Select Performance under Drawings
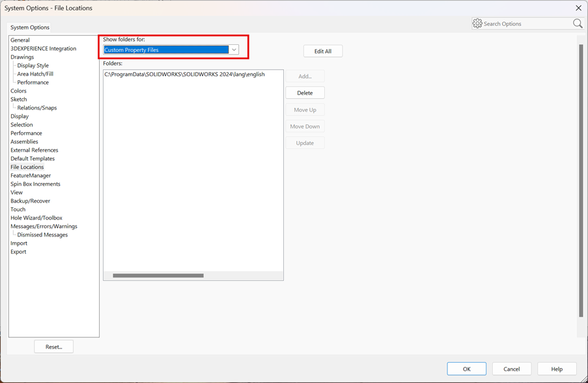Image resolution: width=588 pixels, height=383 pixels. [33, 83]
